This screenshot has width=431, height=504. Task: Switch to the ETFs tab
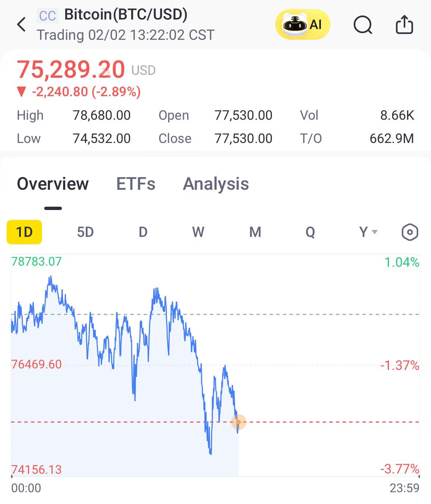pos(136,184)
